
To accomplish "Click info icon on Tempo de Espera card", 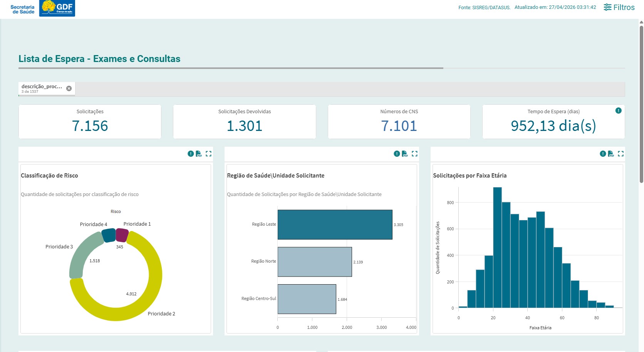I will tap(619, 111).
